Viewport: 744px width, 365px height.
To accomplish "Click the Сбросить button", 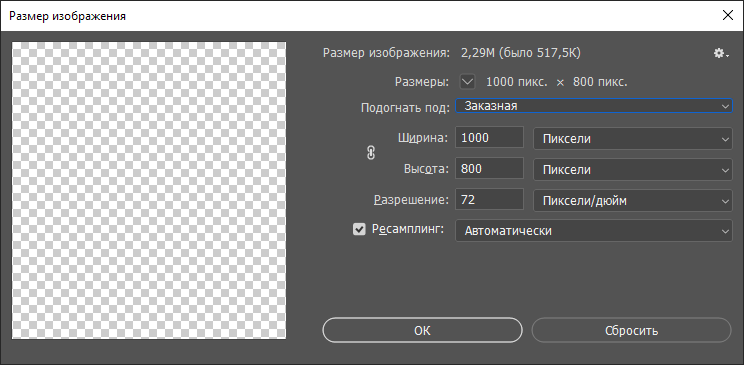I will (632, 330).
